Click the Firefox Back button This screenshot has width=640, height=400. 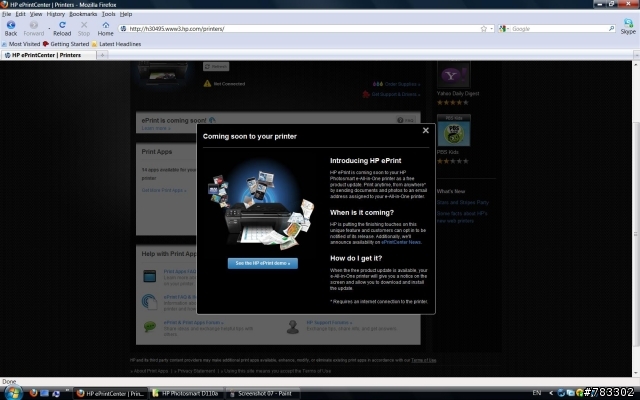pos(11,29)
